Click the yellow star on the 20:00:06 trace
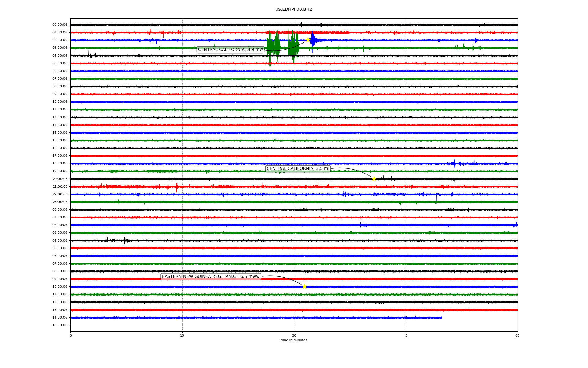This screenshot has height=368, width=588. pyautogui.click(x=374, y=179)
